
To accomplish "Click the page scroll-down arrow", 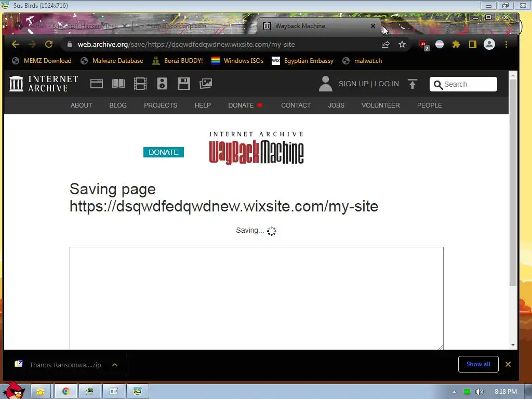I will (x=513, y=345).
